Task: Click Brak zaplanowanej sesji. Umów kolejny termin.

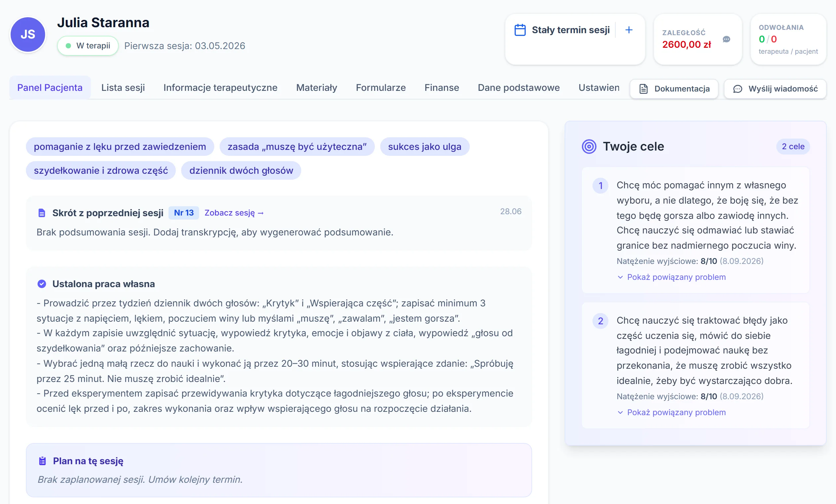Action: pos(140,479)
